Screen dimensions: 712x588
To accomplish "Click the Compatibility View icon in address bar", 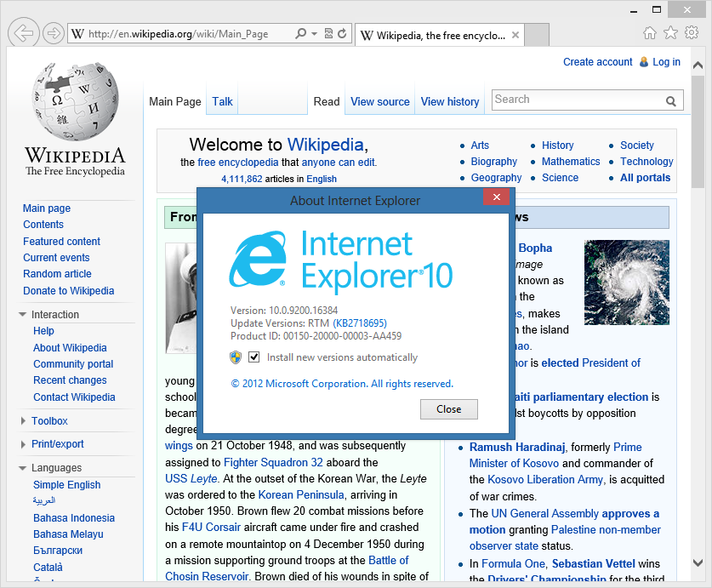I will (328, 34).
